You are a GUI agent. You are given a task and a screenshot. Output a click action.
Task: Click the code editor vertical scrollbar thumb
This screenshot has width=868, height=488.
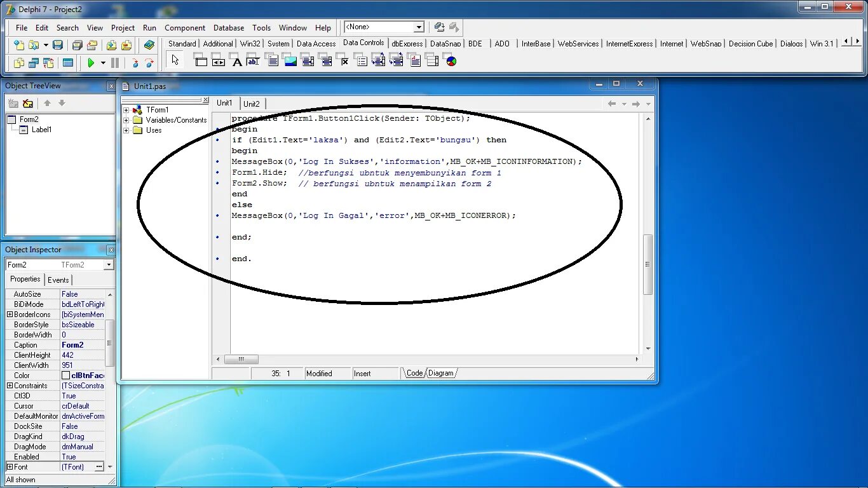click(648, 264)
